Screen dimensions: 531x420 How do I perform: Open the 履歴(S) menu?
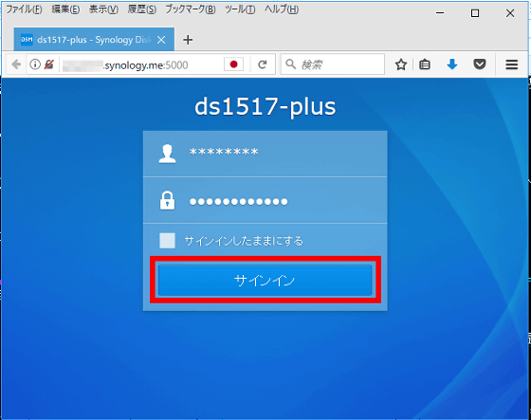point(142,9)
